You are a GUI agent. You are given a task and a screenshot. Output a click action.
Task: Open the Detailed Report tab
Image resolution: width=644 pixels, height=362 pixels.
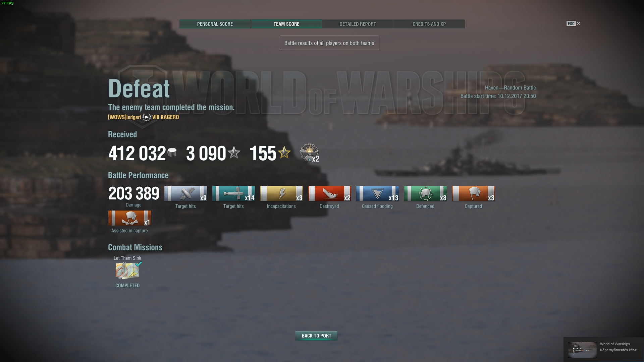[358, 24]
